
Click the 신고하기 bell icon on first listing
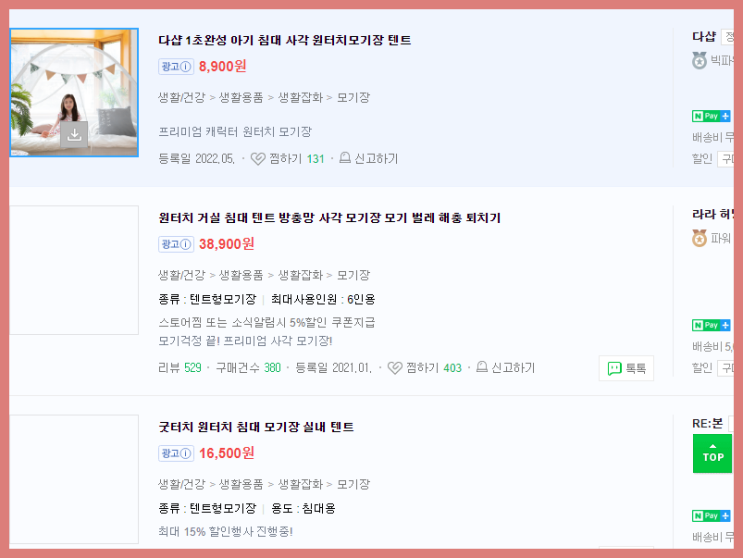[x=345, y=158]
